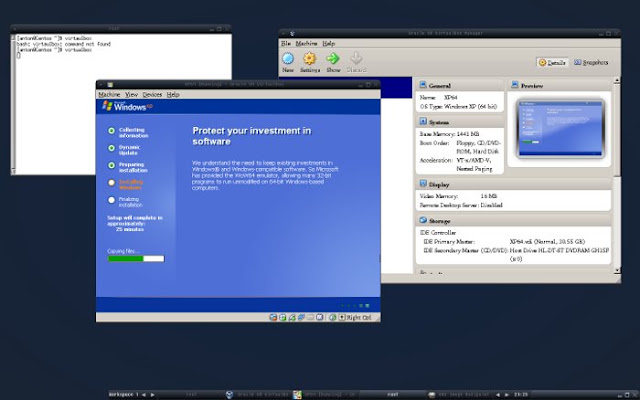Image resolution: width=640 pixels, height=400 pixels.
Task: Click mouse integration icon in VM status bar
Action: (333, 317)
